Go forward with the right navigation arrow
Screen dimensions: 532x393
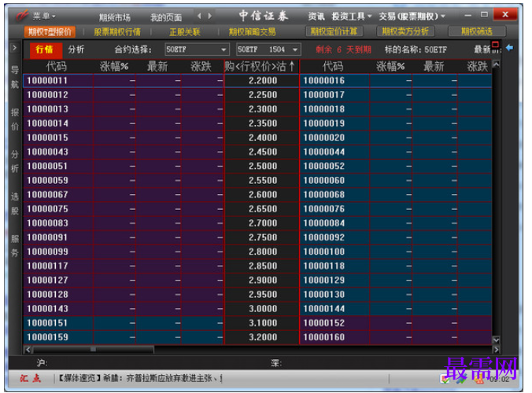pyautogui.click(x=209, y=16)
